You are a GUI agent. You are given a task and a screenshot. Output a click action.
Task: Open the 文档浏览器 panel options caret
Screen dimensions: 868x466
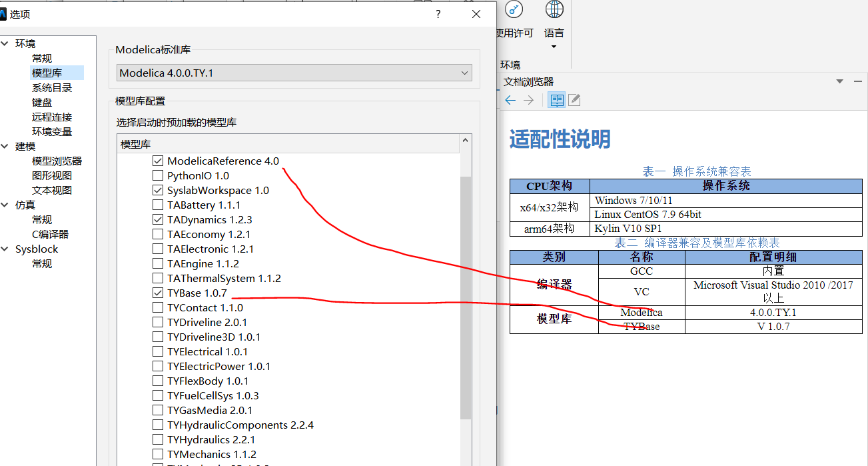840,81
